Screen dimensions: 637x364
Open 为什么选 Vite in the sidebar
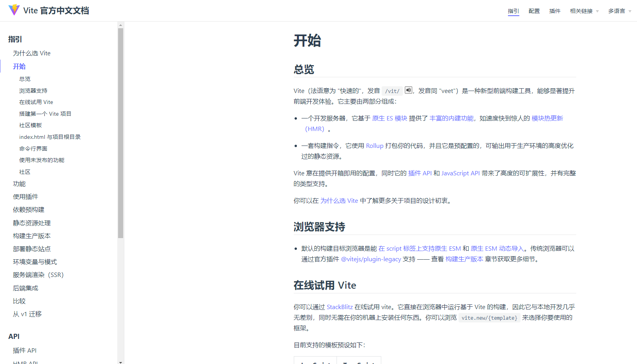pyautogui.click(x=32, y=53)
